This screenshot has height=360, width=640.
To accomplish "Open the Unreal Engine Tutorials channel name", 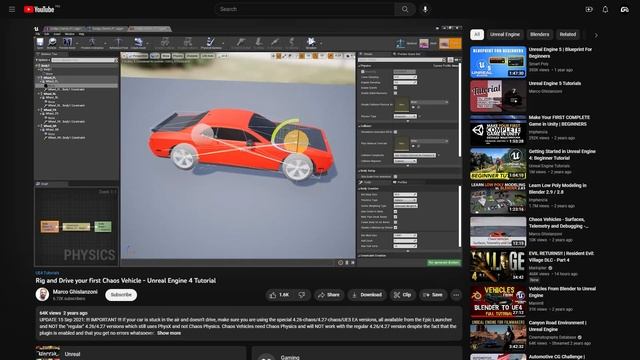I will [x=549, y=166].
